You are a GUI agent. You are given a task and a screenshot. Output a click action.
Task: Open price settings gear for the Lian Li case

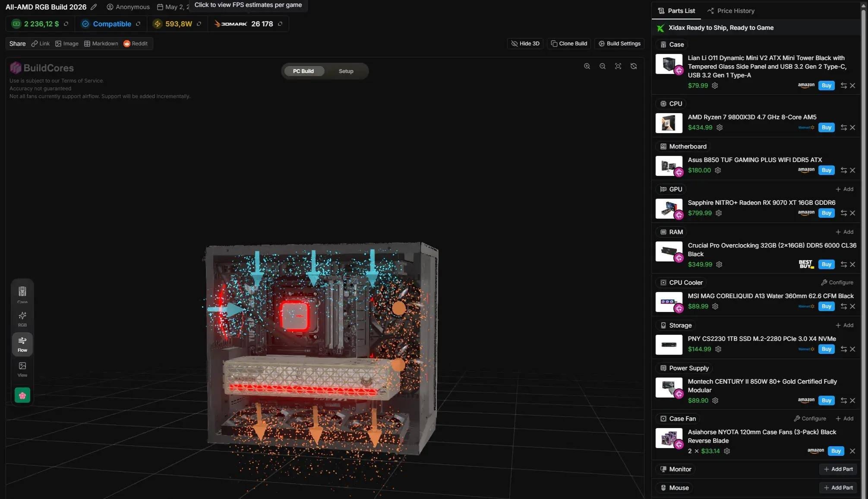(x=715, y=86)
